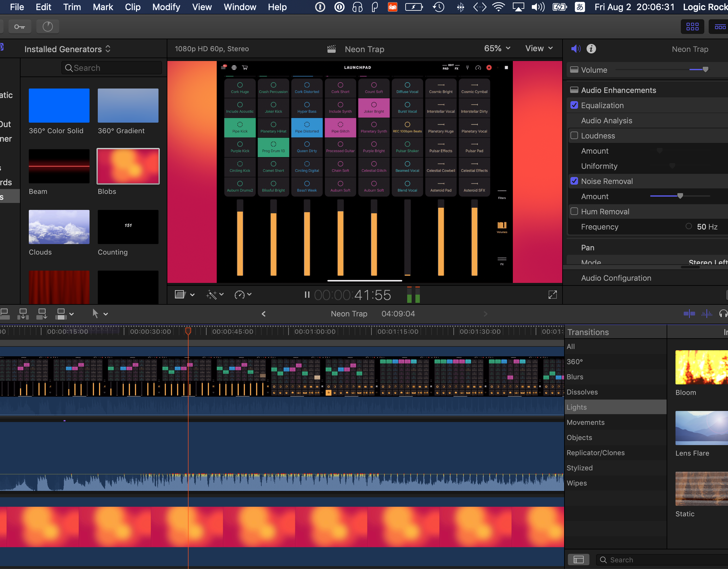The height and width of the screenshot is (569, 728).
Task: Click in the generators Search field
Action: [x=112, y=68]
